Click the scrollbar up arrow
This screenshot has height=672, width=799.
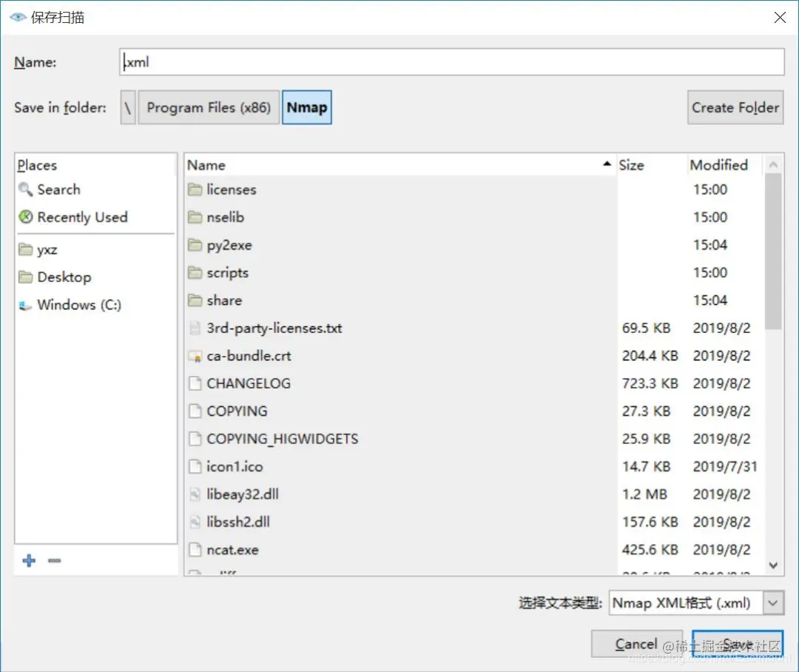coord(773,165)
